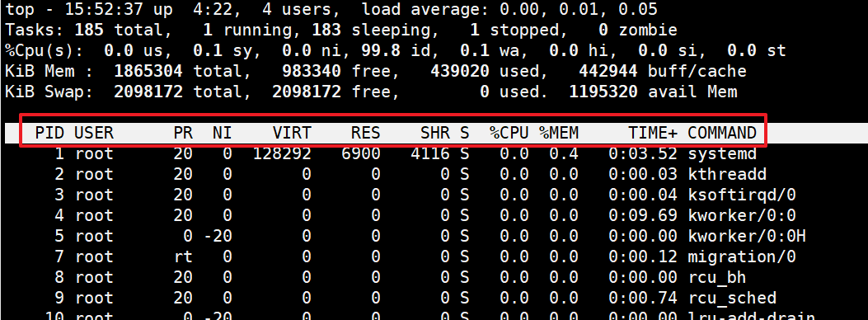Screen dimensions: 868x320
Task: Click the 0.1 sy CPU value
Action: click(x=208, y=51)
